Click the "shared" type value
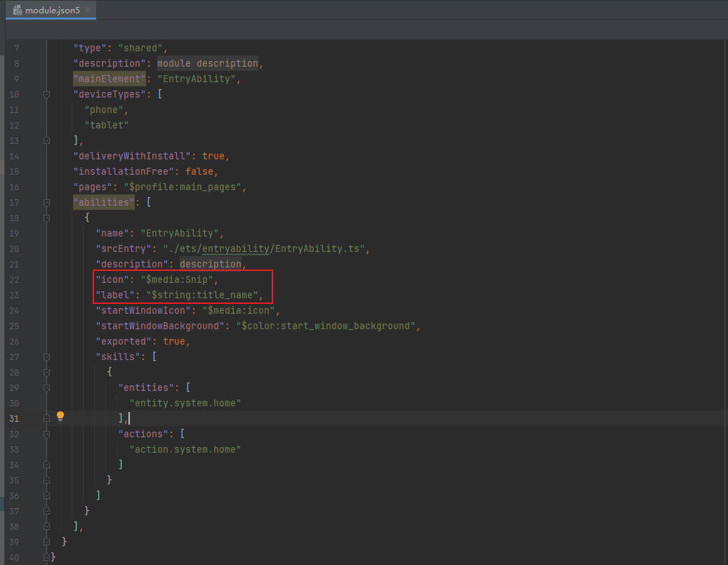Screen dimensions: 728x565 click(140, 48)
